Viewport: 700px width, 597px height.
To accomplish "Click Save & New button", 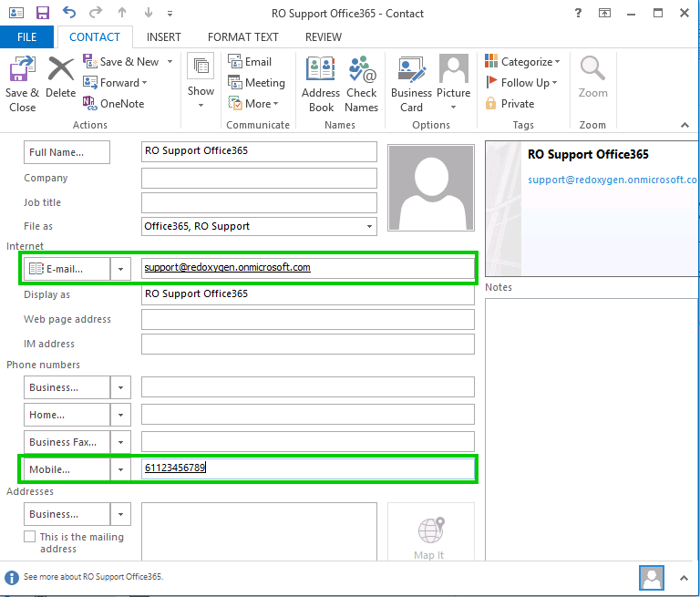I will coord(121,62).
